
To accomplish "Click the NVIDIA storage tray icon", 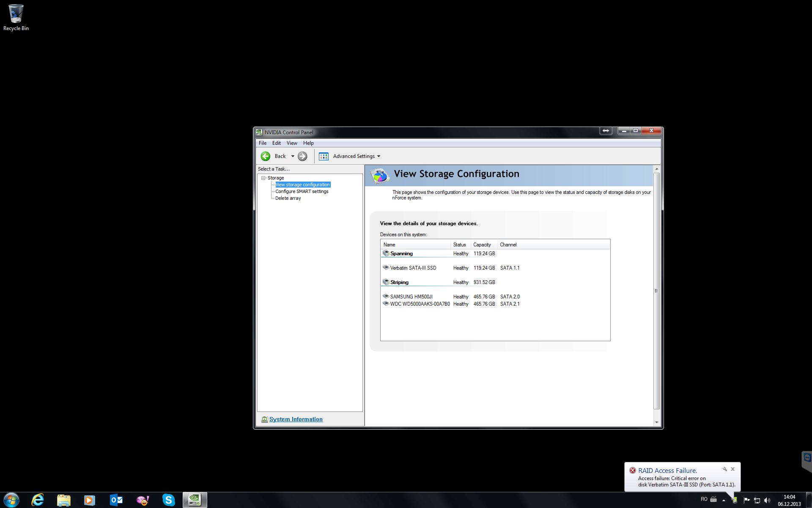I will pos(735,500).
